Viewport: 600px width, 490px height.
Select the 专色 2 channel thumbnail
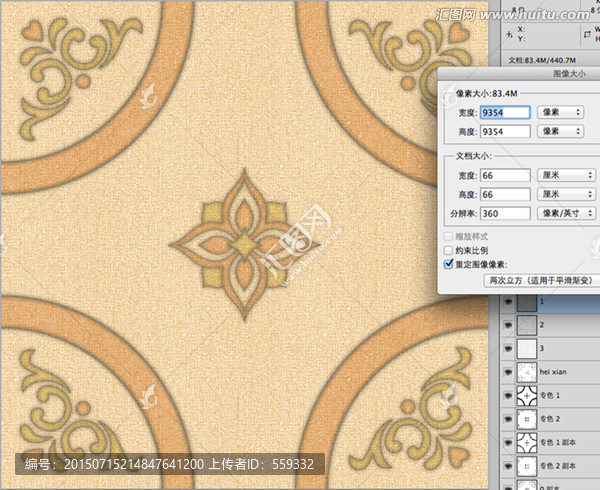tap(527, 419)
